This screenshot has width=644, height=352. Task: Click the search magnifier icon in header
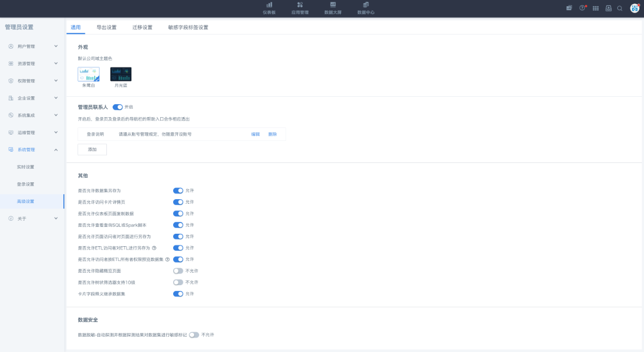click(x=620, y=8)
